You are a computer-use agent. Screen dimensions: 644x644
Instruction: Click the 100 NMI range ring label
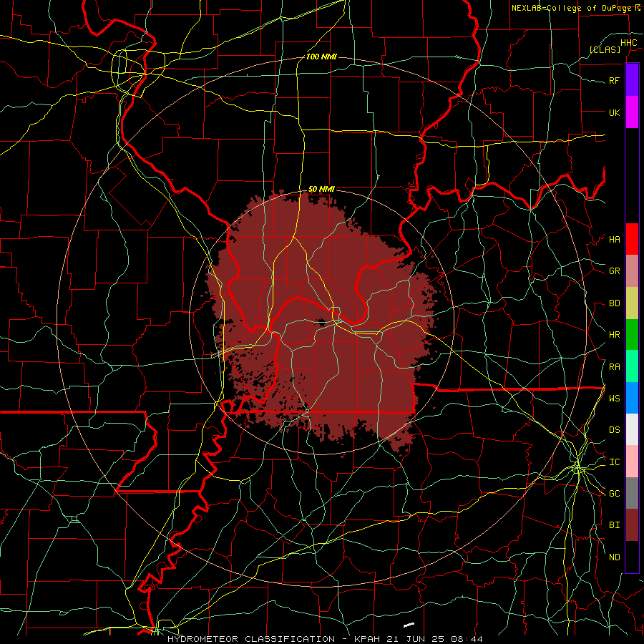click(x=321, y=57)
